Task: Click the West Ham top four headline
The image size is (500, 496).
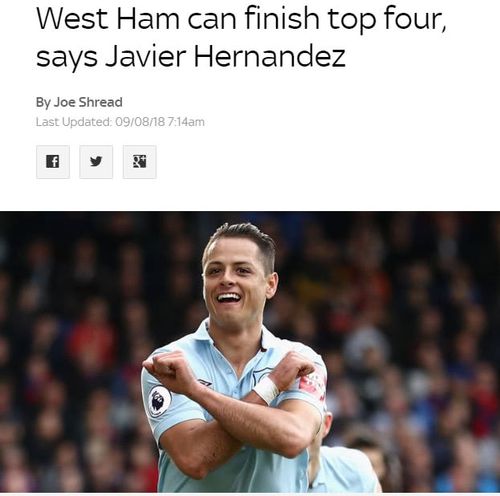Action: tap(241, 37)
